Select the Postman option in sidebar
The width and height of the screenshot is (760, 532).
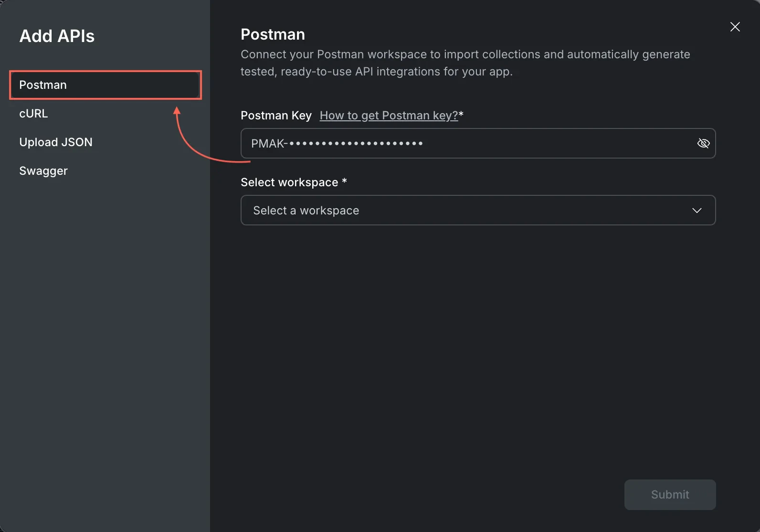pyautogui.click(x=106, y=85)
